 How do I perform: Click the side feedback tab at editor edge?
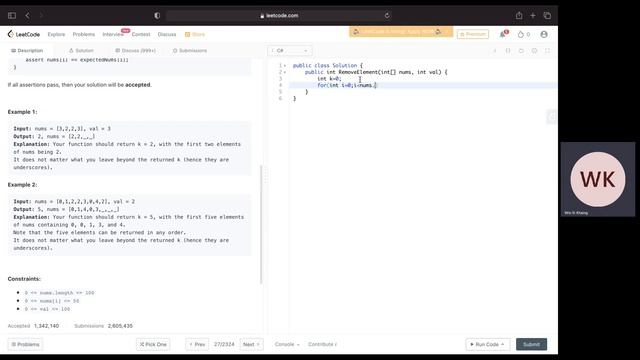point(551,117)
